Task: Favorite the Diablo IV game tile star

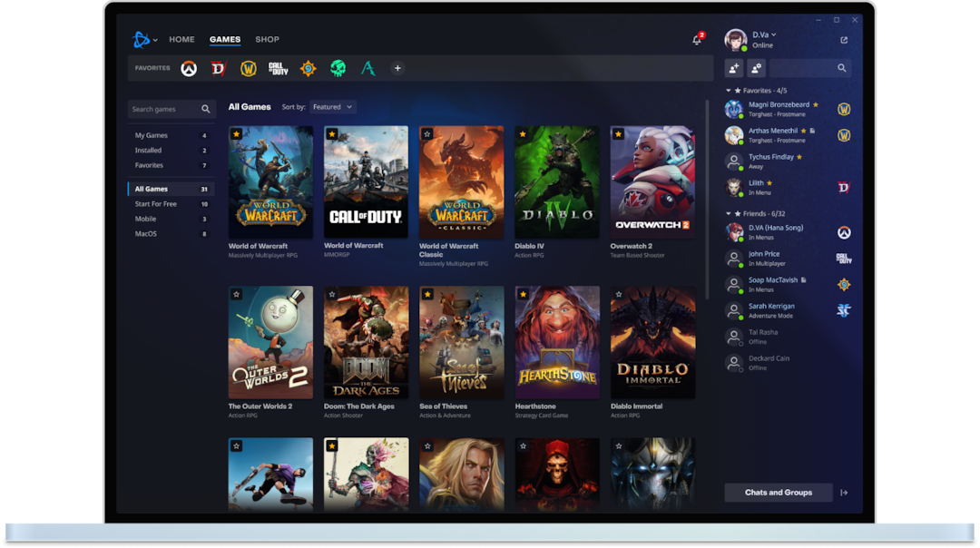Action: pyautogui.click(x=524, y=134)
